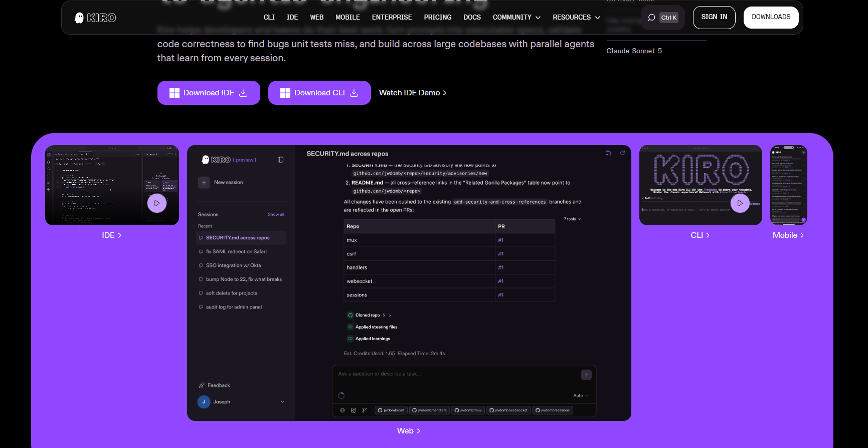The height and width of the screenshot is (448, 868).
Task: Click the refresh icon in session header
Action: click(622, 153)
